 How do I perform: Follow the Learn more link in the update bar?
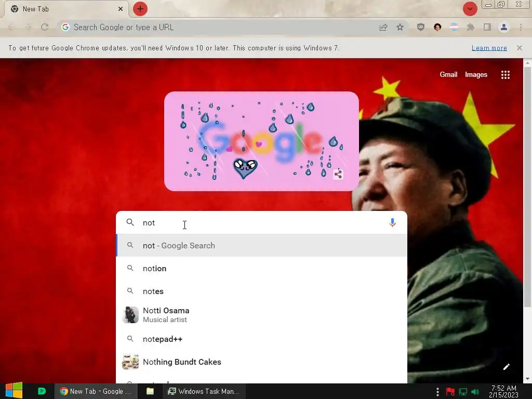pos(489,48)
